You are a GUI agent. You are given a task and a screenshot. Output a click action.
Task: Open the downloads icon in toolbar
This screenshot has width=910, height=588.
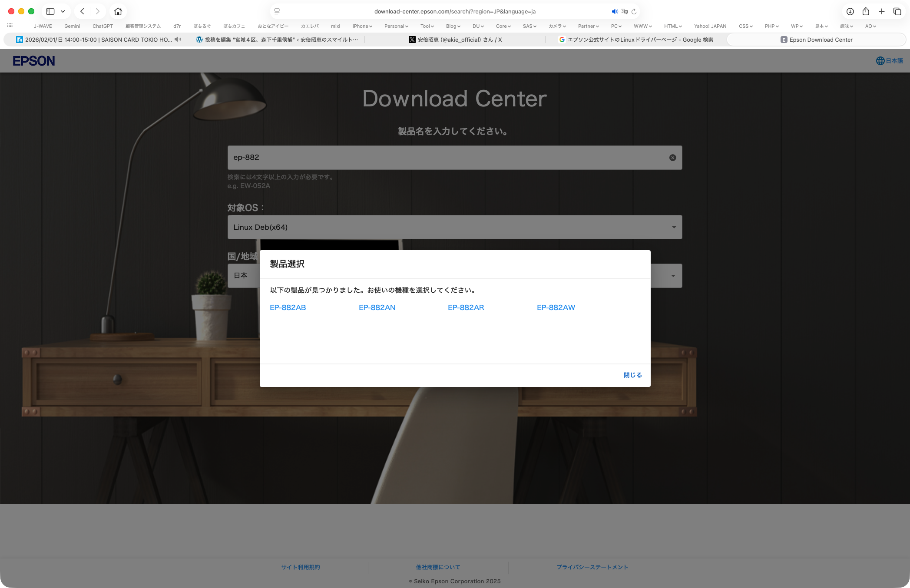tap(850, 11)
